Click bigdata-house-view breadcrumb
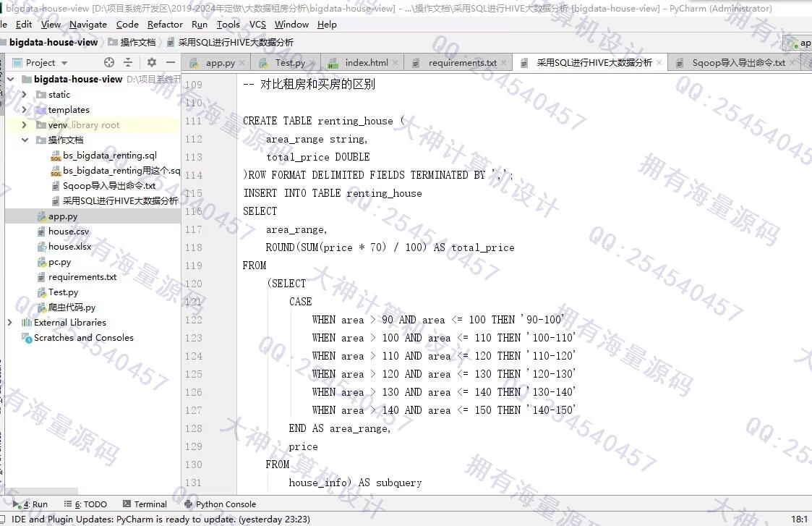812x526 pixels. 54,43
